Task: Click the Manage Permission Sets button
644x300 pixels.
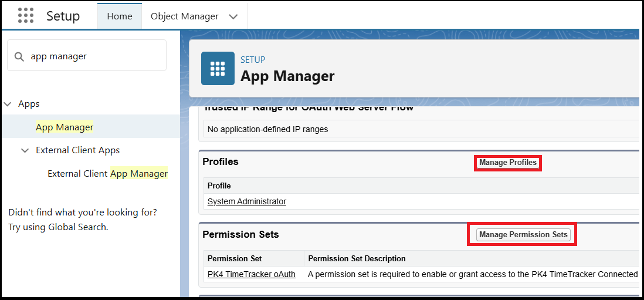Action: 523,235
